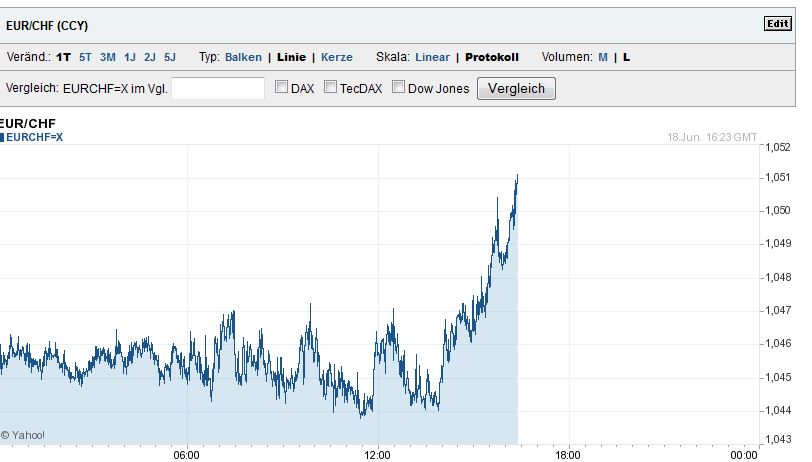Click the 1,044 axis label

click(x=778, y=411)
